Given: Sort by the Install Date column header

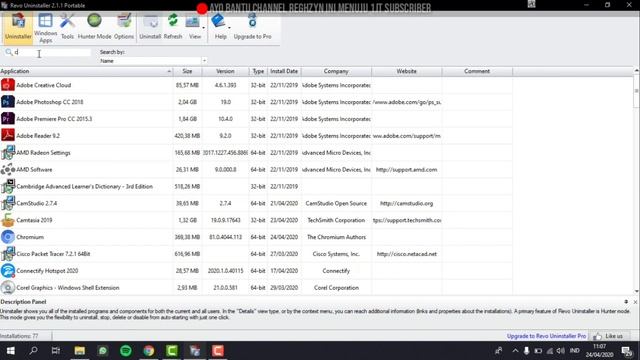Looking at the screenshot, I should (x=284, y=71).
